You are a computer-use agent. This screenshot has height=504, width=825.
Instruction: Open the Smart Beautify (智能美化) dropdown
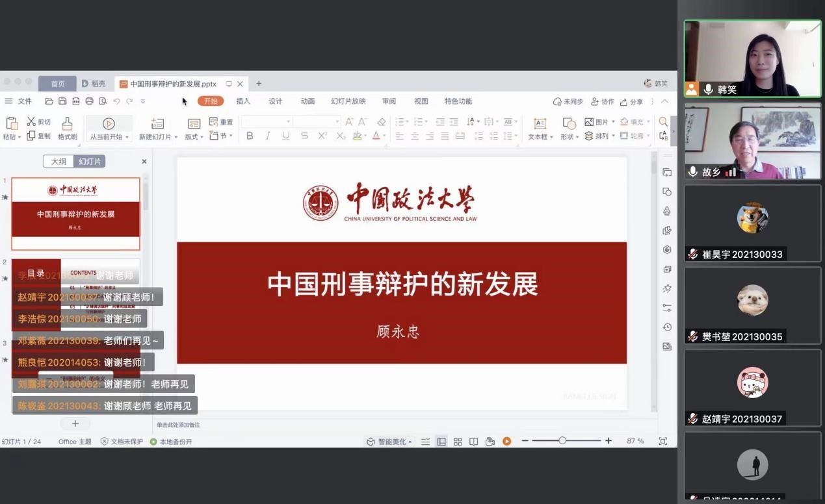tap(391, 442)
